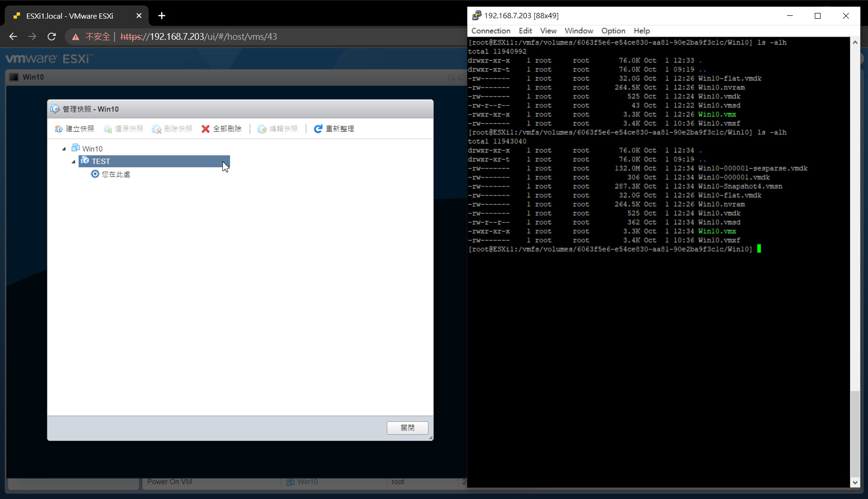868x499 pixels.
Task: Open the Window menu in terminal
Action: [x=579, y=31]
